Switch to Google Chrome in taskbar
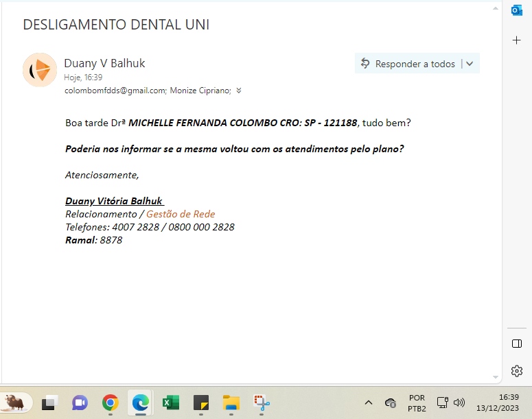The height and width of the screenshot is (419, 532). click(x=111, y=403)
